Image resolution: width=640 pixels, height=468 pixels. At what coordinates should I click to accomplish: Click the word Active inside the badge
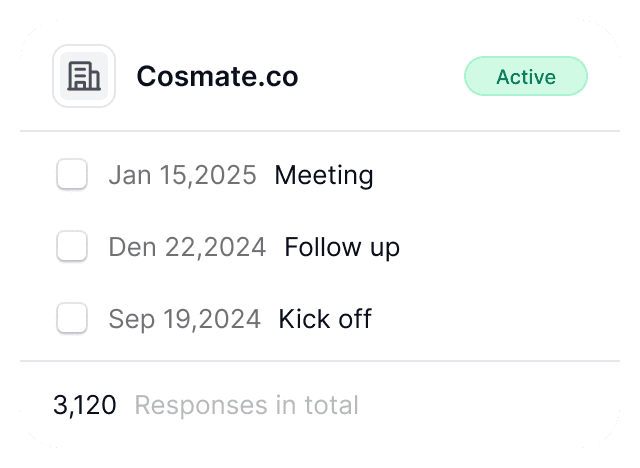click(x=526, y=76)
